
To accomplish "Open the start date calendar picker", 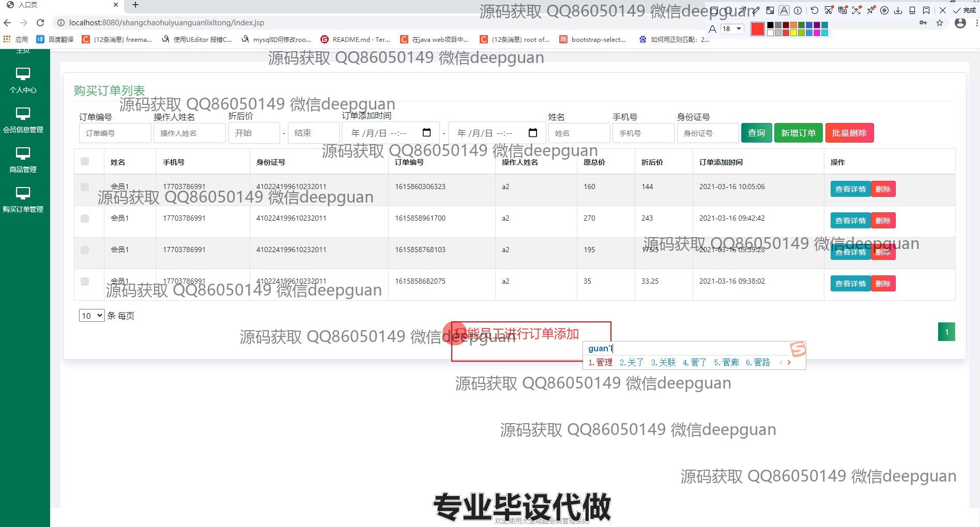I will (x=426, y=133).
